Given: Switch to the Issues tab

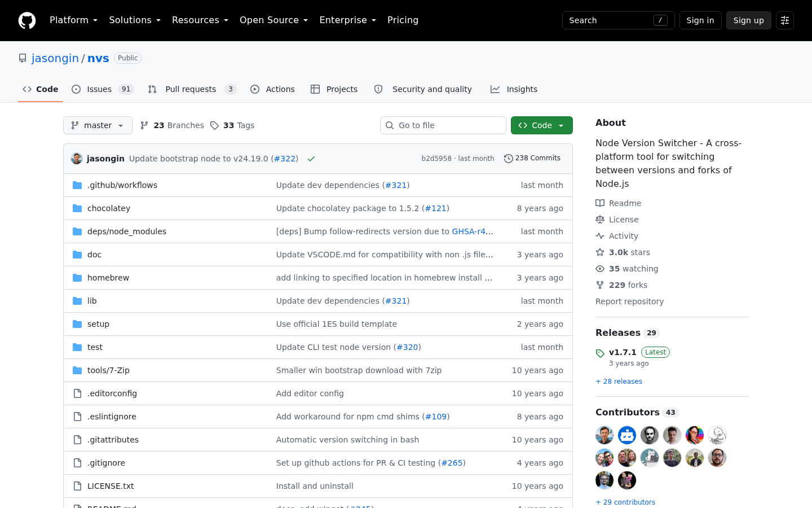Looking at the screenshot, I should pyautogui.click(x=103, y=89).
